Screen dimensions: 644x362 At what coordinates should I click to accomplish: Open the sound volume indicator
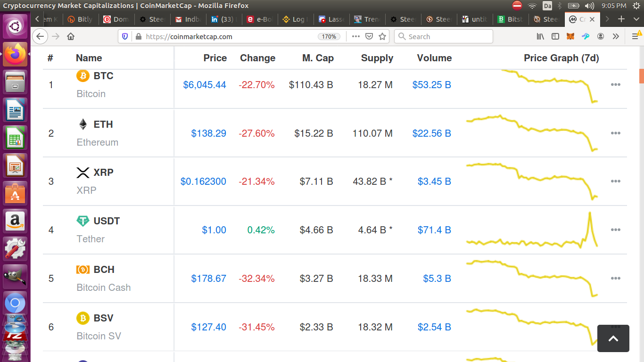click(x=589, y=6)
